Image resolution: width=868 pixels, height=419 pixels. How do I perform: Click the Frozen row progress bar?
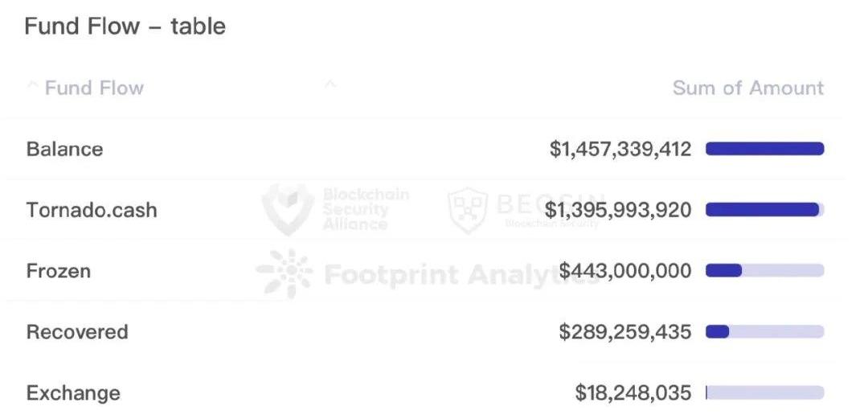(x=764, y=271)
